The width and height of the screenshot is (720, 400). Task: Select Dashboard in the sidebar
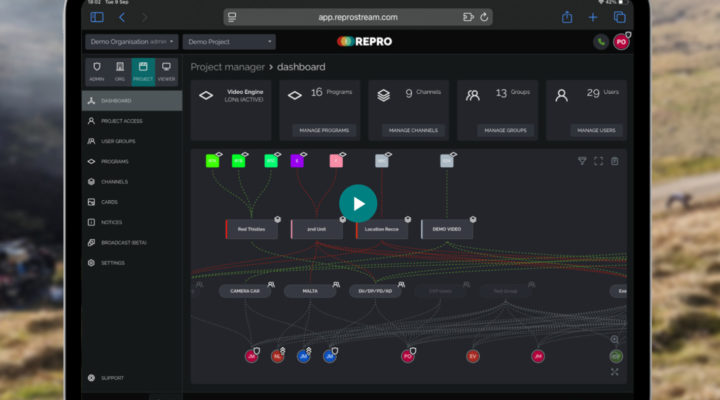tap(132, 101)
